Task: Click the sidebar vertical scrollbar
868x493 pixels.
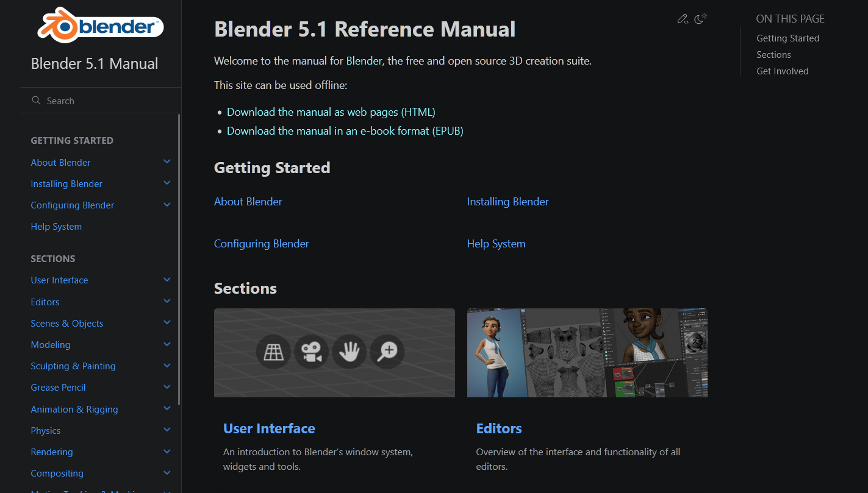Action: pos(179,259)
